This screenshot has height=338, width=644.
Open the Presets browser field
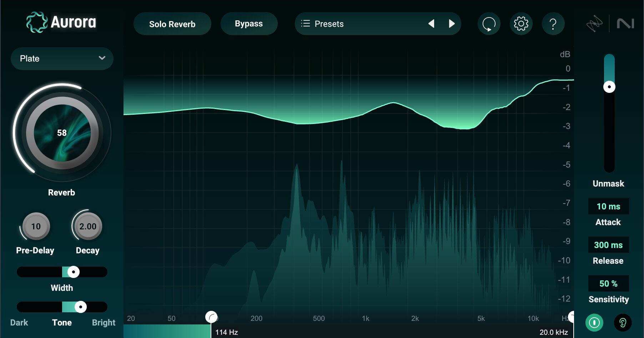coord(378,24)
